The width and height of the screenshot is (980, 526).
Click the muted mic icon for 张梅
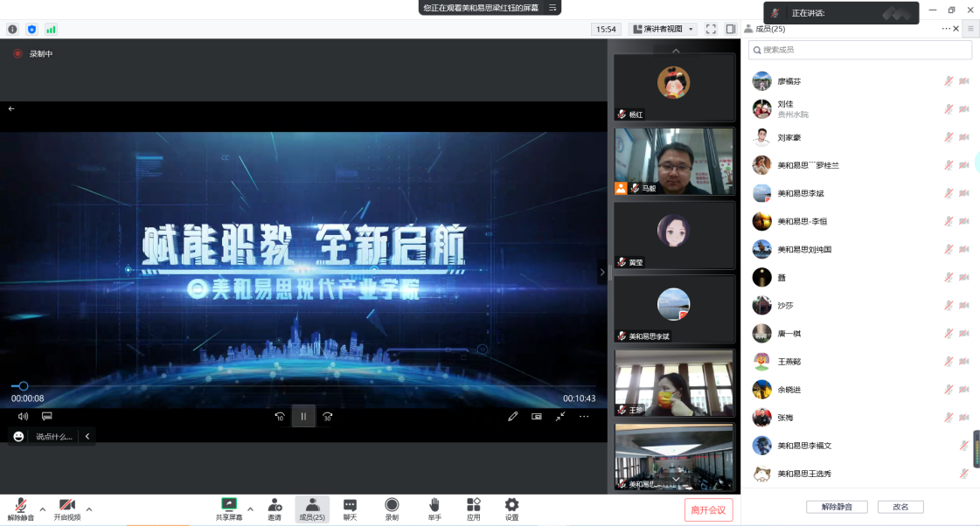pos(949,418)
